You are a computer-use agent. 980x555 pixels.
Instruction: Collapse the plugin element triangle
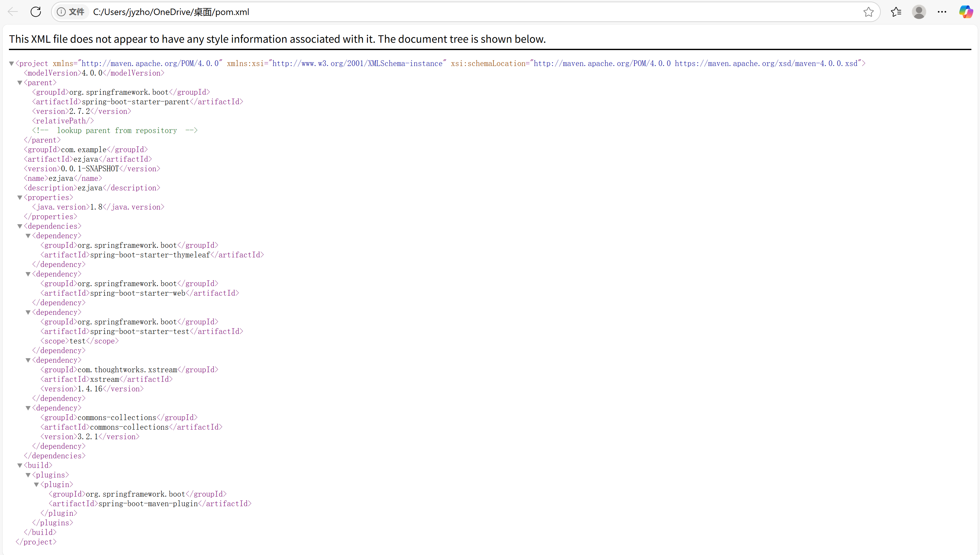pos(37,485)
